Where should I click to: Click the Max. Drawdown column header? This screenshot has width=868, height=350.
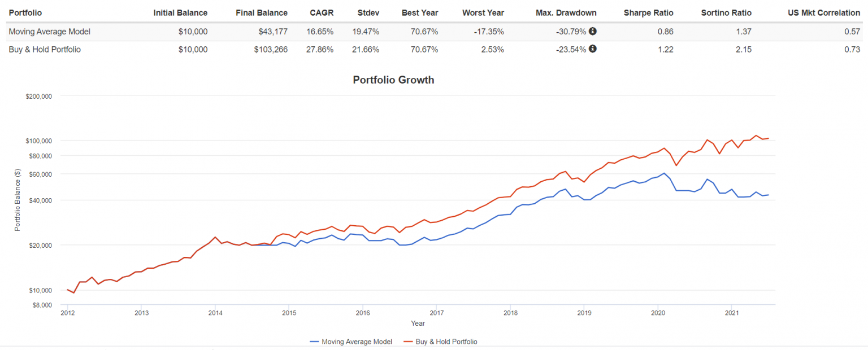pos(566,12)
